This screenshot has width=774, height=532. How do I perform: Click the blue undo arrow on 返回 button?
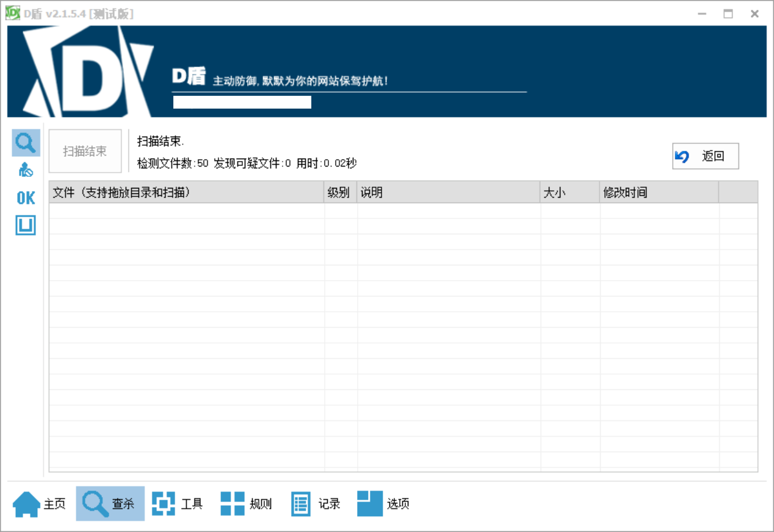coord(682,156)
